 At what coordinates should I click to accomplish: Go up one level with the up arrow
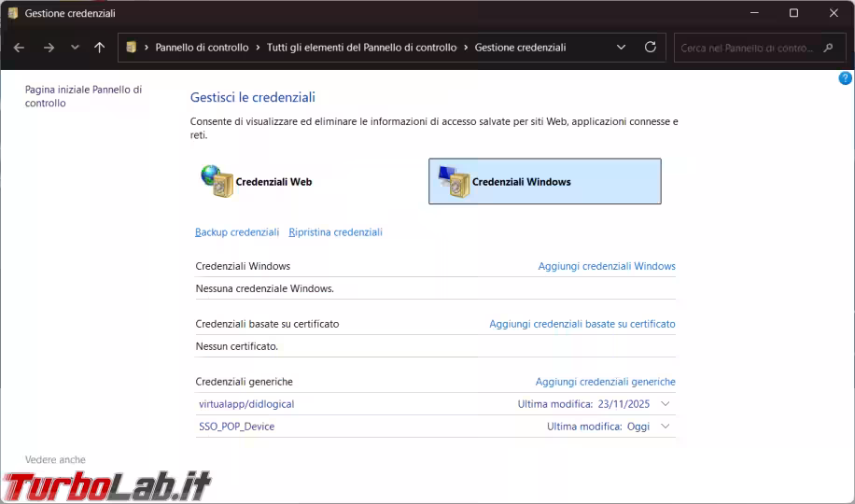(x=99, y=48)
